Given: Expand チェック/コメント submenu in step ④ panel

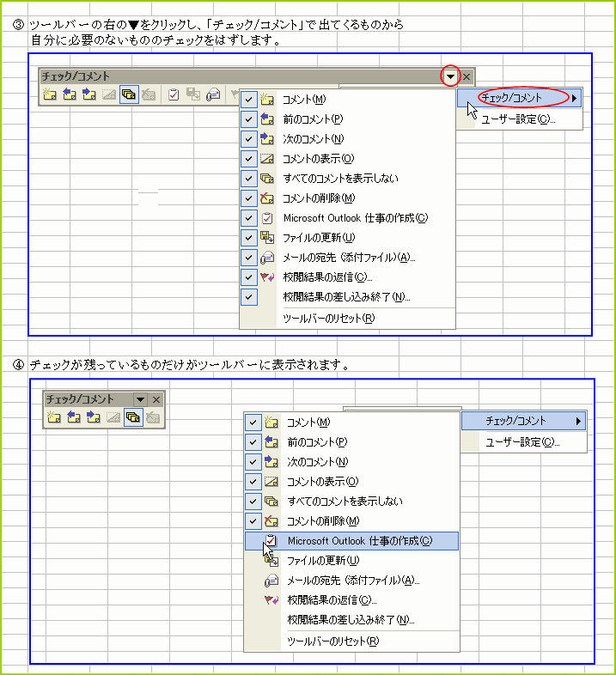Looking at the screenshot, I should 524,421.
